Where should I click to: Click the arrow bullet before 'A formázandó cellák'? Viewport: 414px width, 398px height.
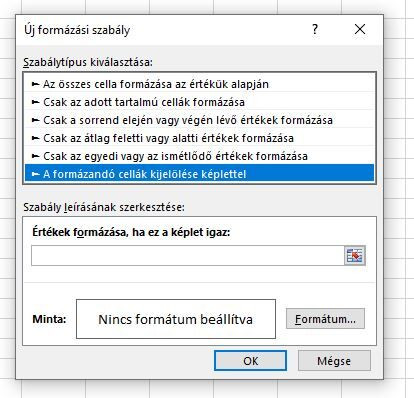(35, 174)
